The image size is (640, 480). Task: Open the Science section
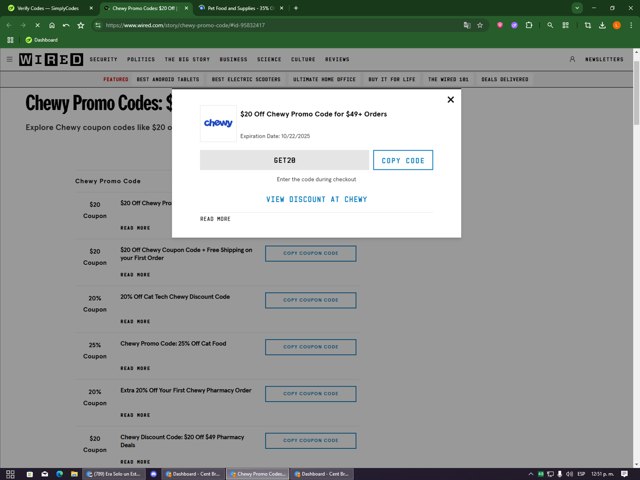(x=269, y=59)
